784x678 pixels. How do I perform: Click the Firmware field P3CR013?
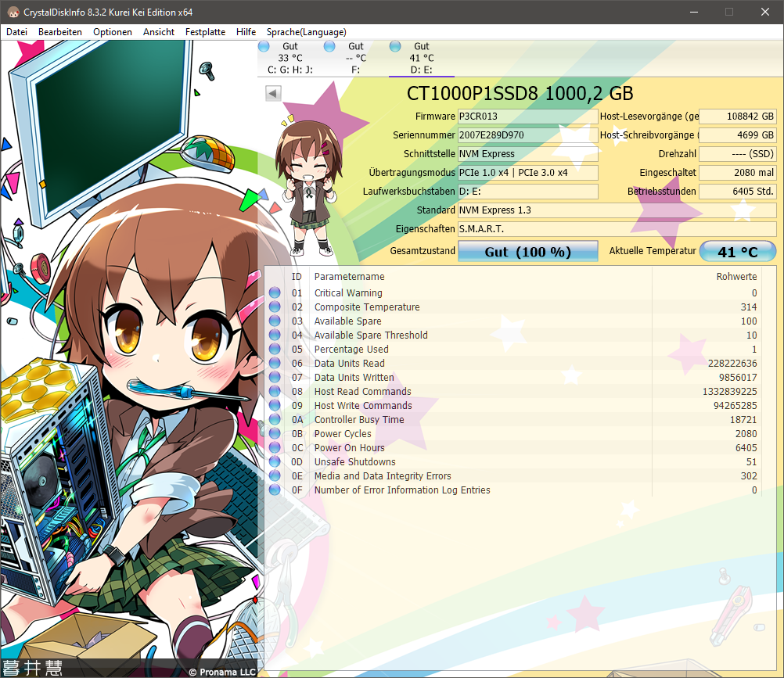click(528, 117)
